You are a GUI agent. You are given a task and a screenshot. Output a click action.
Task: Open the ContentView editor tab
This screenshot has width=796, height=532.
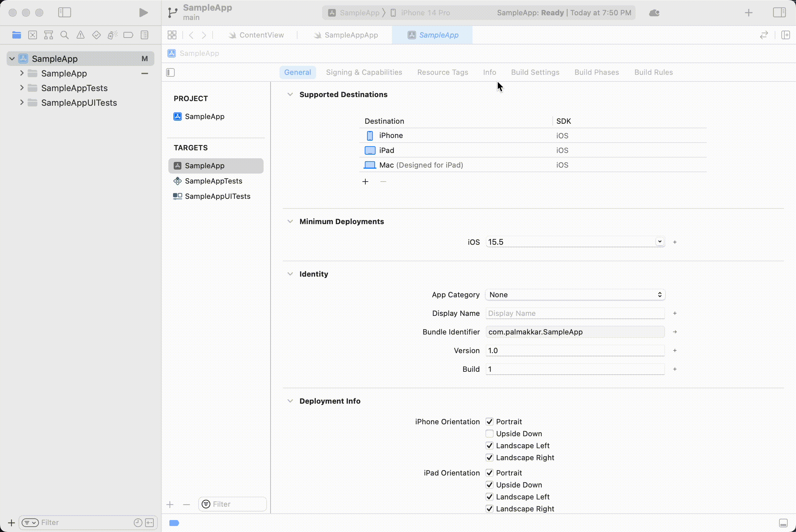pos(261,35)
